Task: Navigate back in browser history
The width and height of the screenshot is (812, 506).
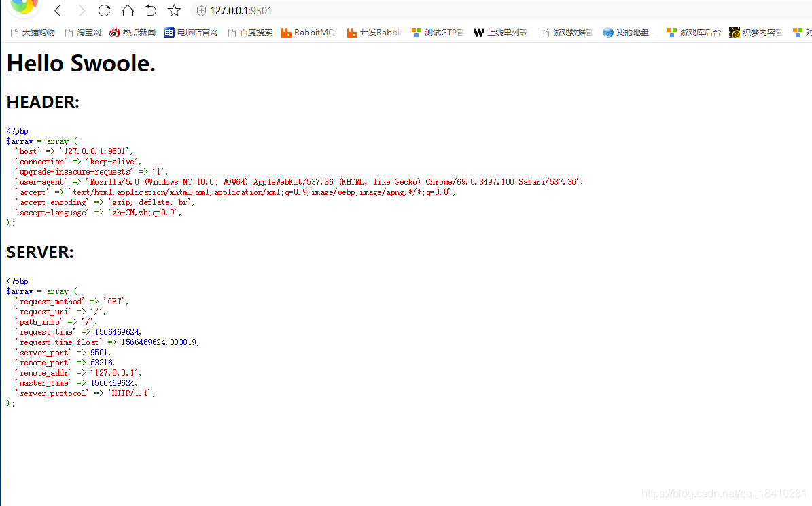Action: pyautogui.click(x=57, y=10)
